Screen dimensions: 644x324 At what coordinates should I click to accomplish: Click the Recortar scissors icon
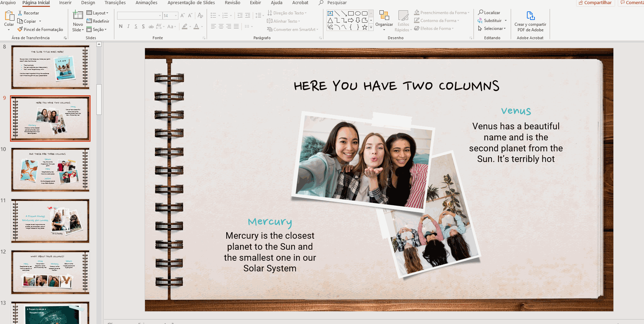(x=20, y=13)
